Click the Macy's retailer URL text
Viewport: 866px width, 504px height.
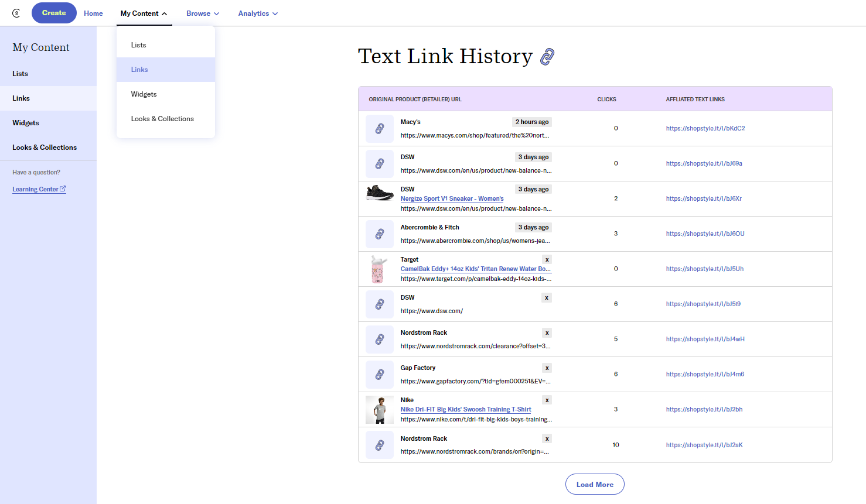click(x=475, y=136)
